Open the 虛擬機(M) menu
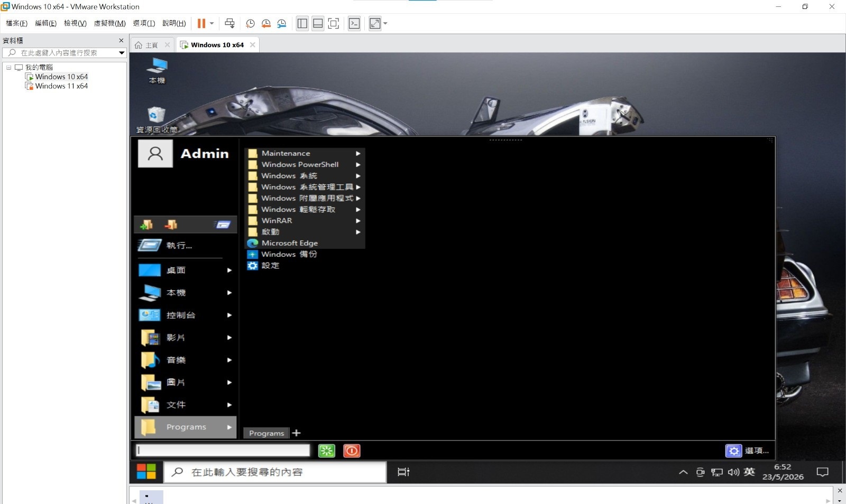 [109, 23]
